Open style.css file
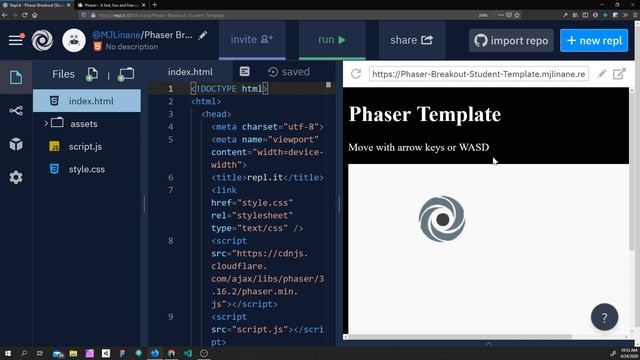This screenshot has height=360, width=640. [x=87, y=169]
